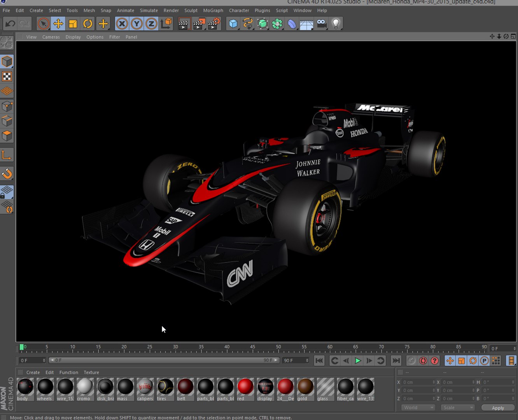Switch to Texture mode checkerboard icon
This screenshot has width=518, height=420.
tap(7, 76)
